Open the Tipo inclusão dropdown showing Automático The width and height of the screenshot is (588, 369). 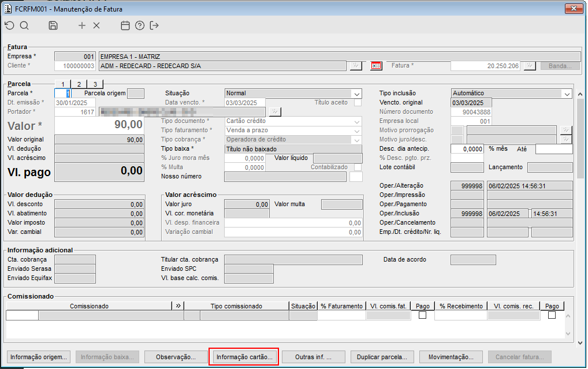click(x=567, y=94)
